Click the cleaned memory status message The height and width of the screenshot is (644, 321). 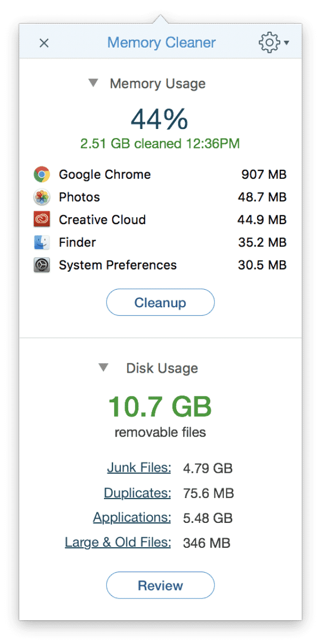pos(160,143)
